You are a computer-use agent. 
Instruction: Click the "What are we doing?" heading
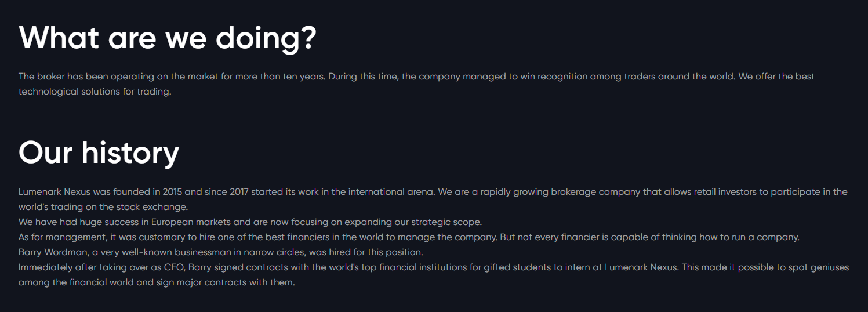pos(168,38)
